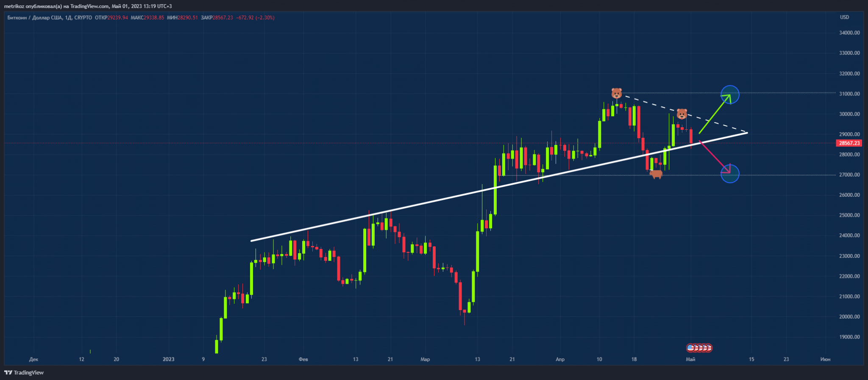
Task: Click the USD currency label on price axis
Action: [x=845, y=17]
